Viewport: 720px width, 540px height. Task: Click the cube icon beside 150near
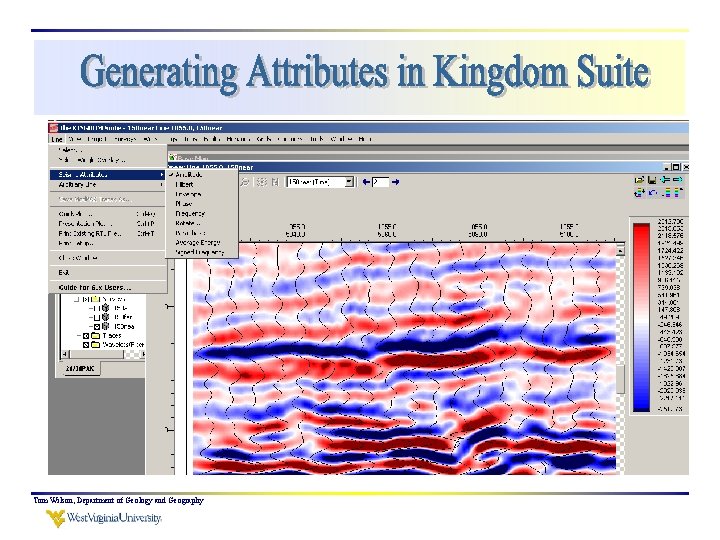pyautogui.click(x=106, y=326)
